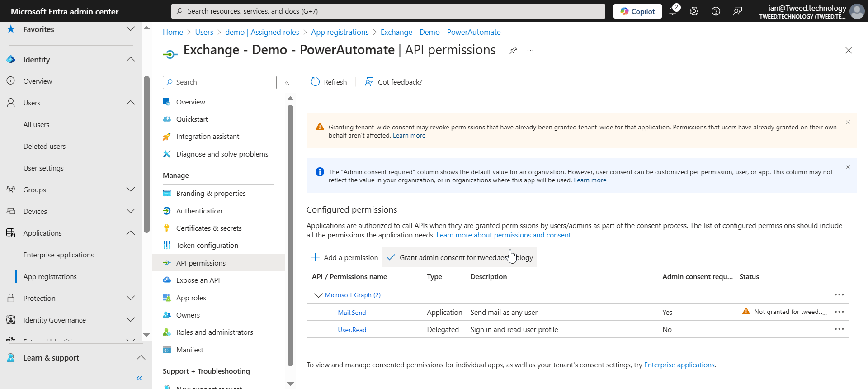
Task: Collapse the Microsoft Graph (2) permission group
Action: click(318, 295)
